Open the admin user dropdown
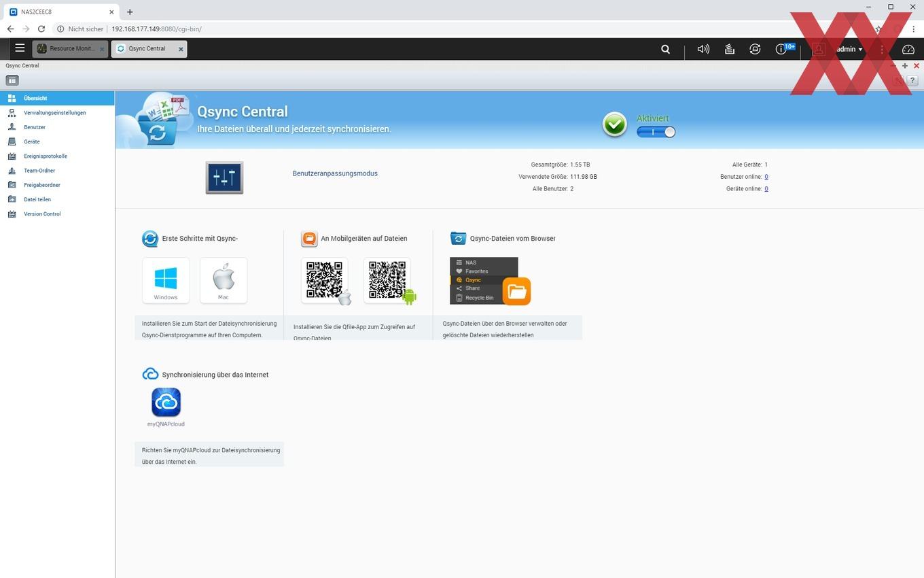 click(x=849, y=49)
